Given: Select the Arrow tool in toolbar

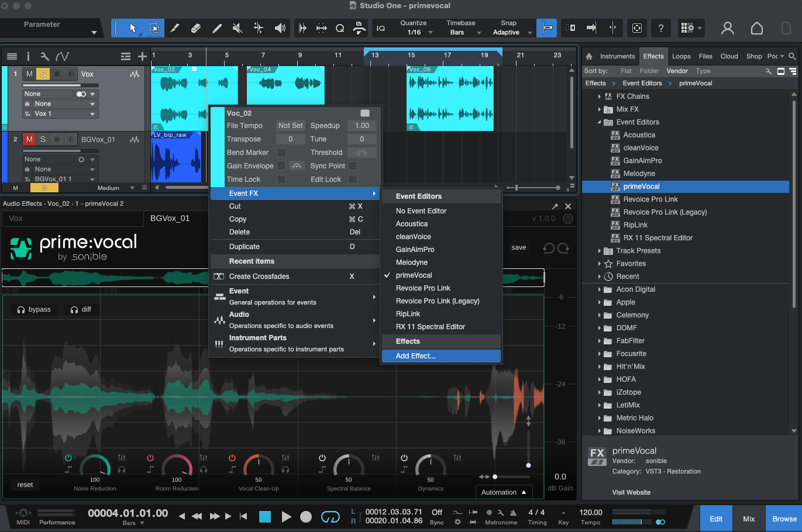Looking at the screenshot, I should point(133,28).
